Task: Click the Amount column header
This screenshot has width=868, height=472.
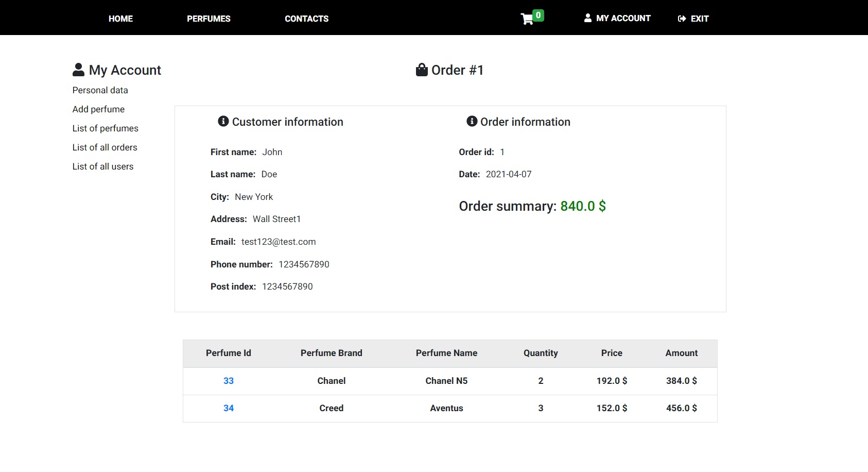Action: [682, 353]
